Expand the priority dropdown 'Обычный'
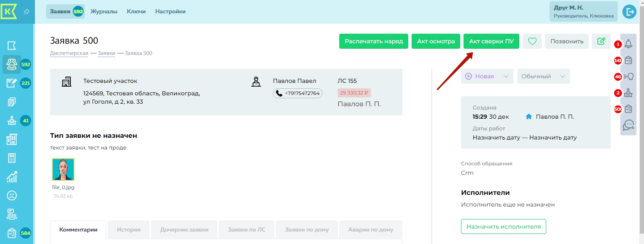This screenshot has width=644, height=244. pos(543,76)
